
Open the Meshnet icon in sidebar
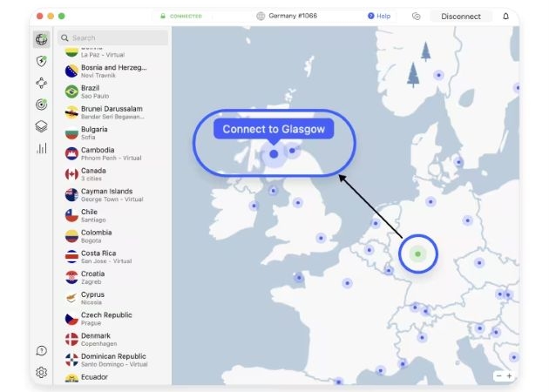pos(41,83)
